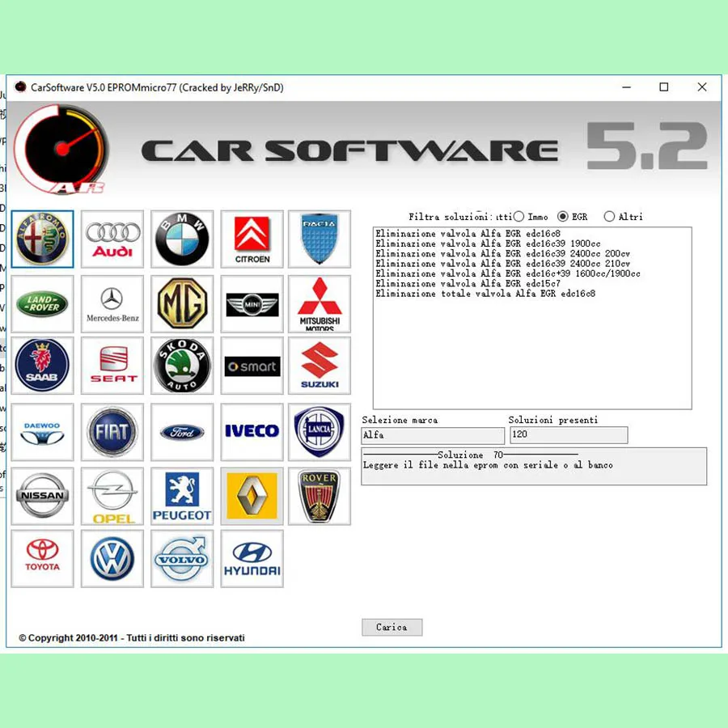Select the Mitsubishi Motors logo
Screen dimensions: 728x728
(320, 304)
